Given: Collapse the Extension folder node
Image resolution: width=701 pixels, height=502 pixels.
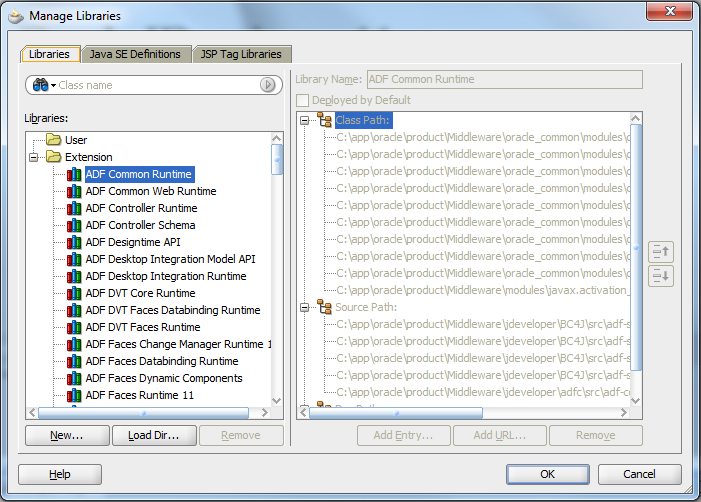Looking at the screenshot, I should coord(34,157).
